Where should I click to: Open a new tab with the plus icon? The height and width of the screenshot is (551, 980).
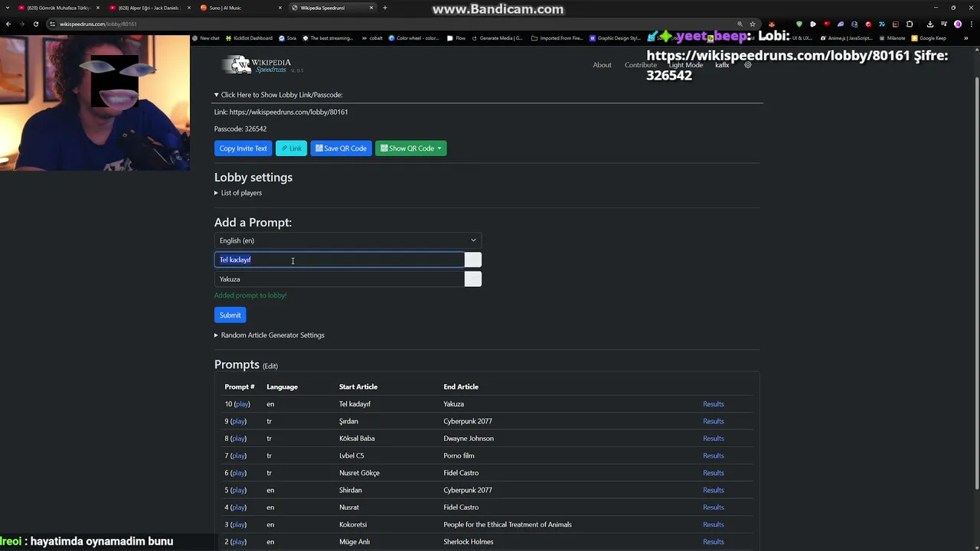pyautogui.click(x=384, y=8)
